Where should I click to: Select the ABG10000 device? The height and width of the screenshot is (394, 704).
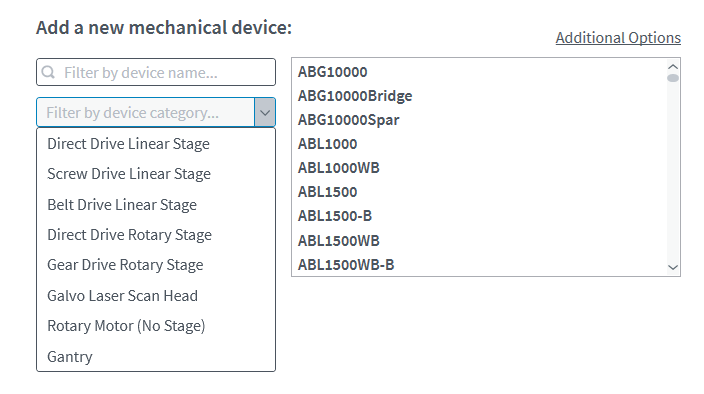point(333,72)
